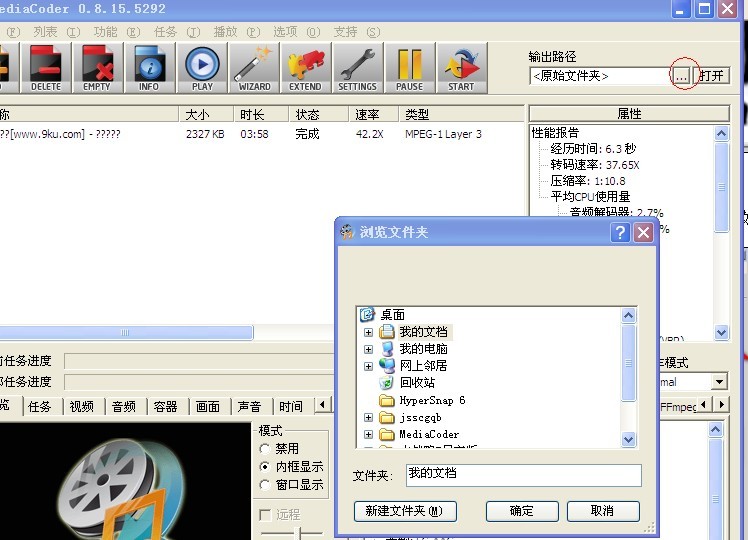Switch to the 视频 tab
The width and height of the screenshot is (748, 540).
82,406
